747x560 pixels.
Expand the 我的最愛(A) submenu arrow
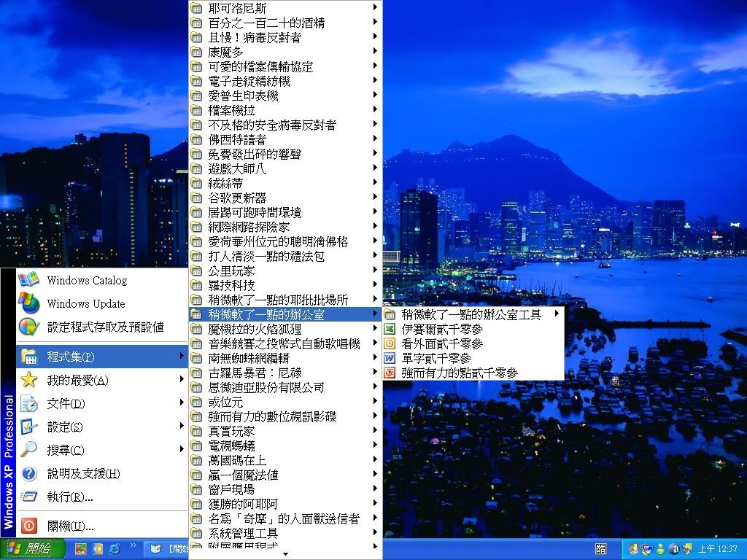coord(182,379)
